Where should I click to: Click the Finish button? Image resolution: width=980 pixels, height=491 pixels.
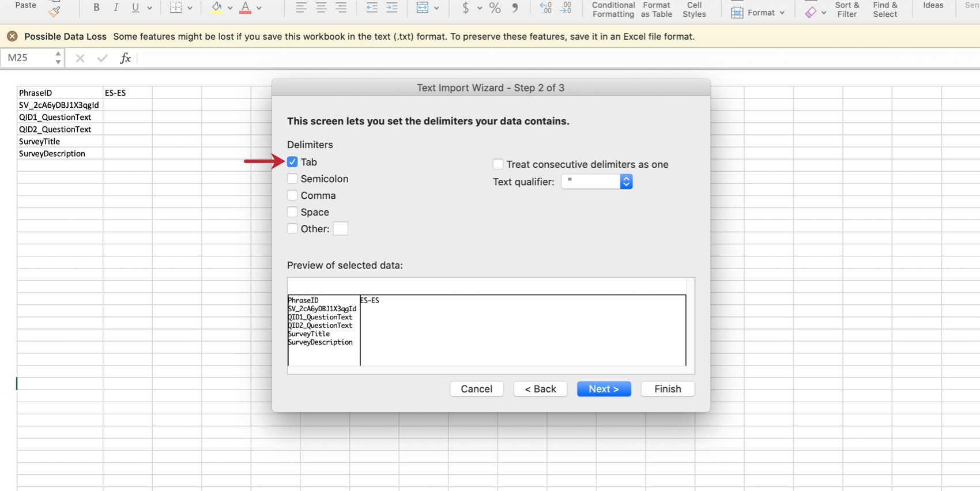[x=668, y=389]
